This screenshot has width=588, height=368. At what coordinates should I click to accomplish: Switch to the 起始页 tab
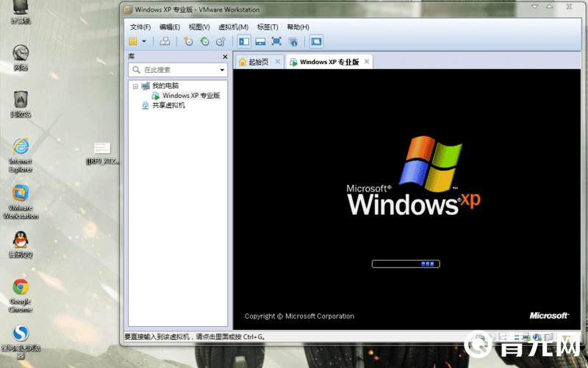point(259,62)
